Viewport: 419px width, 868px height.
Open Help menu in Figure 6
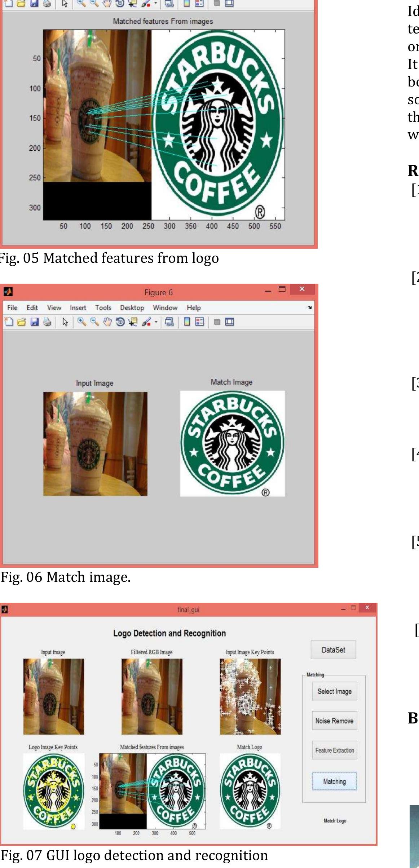pyautogui.click(x=194, y=307)
